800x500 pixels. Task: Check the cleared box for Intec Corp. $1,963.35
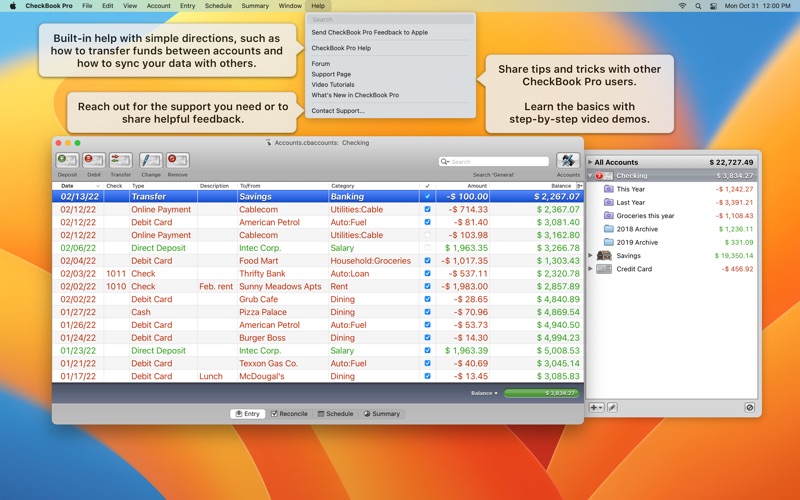(428, 247)
